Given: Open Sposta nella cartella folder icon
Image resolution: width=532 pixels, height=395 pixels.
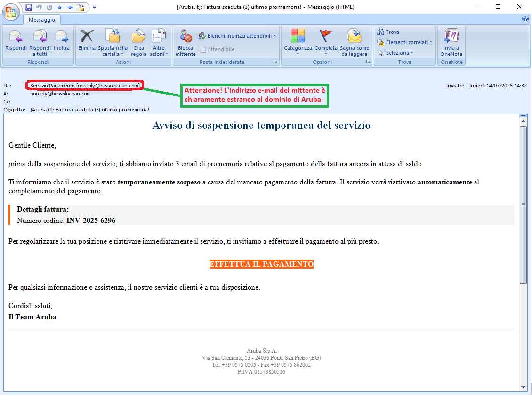Looking at the screenshot, I should 113,36.
